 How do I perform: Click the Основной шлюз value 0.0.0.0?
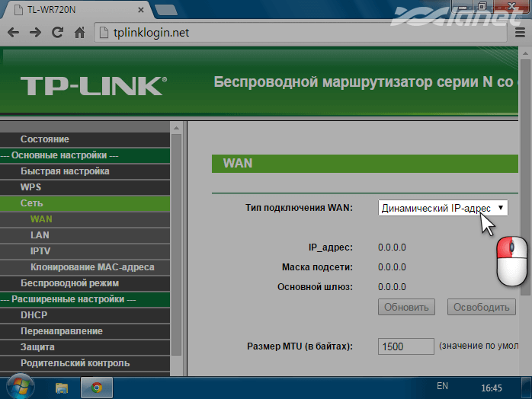392,287
